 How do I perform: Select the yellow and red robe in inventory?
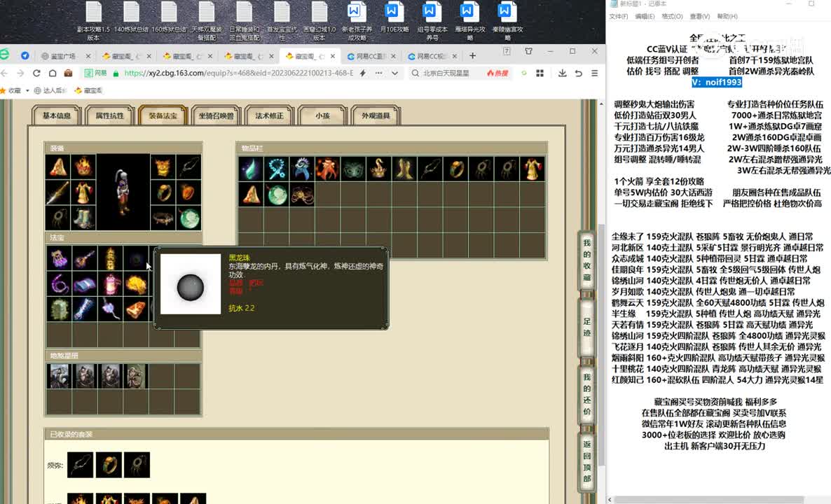[532, 169]
